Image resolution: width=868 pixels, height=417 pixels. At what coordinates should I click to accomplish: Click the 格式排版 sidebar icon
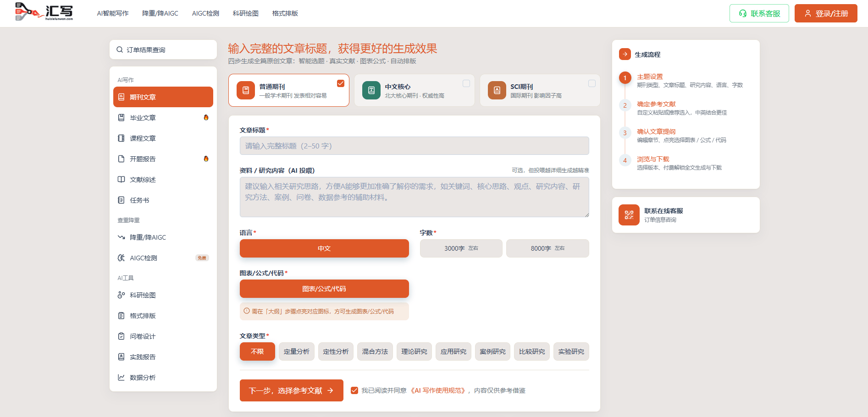[x=121, y=316]
